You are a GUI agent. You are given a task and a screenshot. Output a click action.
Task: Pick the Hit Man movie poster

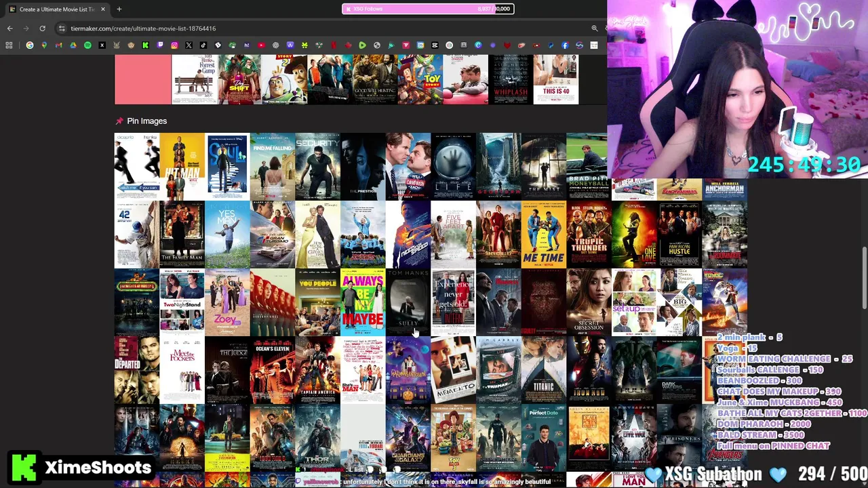coord(182,167)
